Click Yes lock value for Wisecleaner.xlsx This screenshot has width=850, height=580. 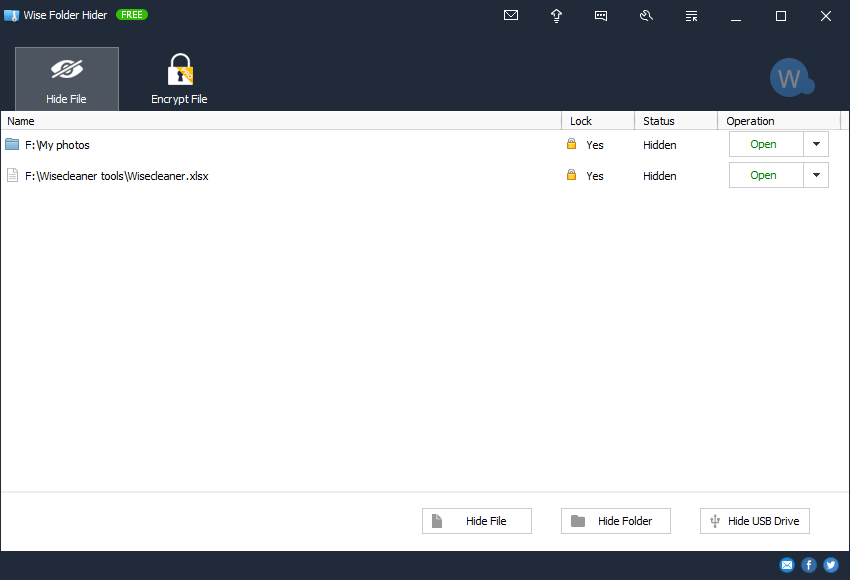(595, 176)
